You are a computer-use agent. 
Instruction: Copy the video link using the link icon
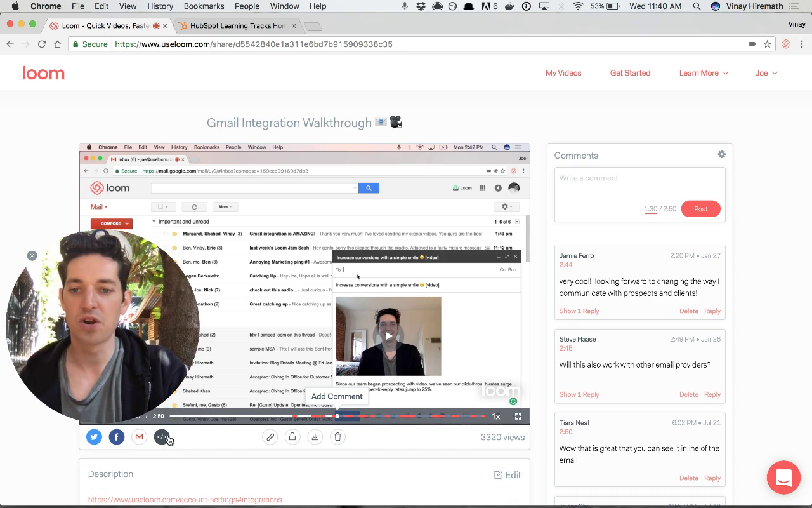pyautogui.click(x=270, y=437)
